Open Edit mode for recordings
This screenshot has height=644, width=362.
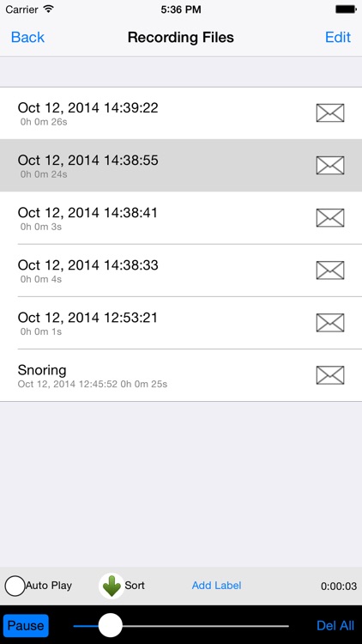338,37
